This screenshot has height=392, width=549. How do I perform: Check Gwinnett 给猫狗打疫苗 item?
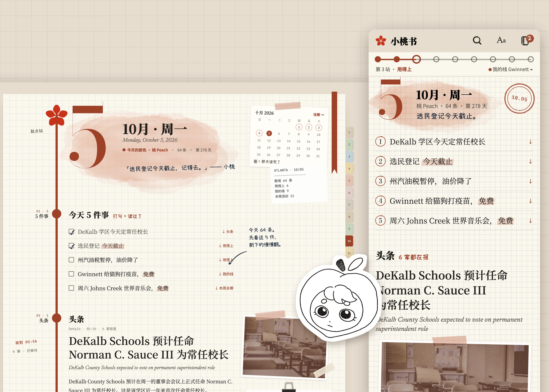71,274
